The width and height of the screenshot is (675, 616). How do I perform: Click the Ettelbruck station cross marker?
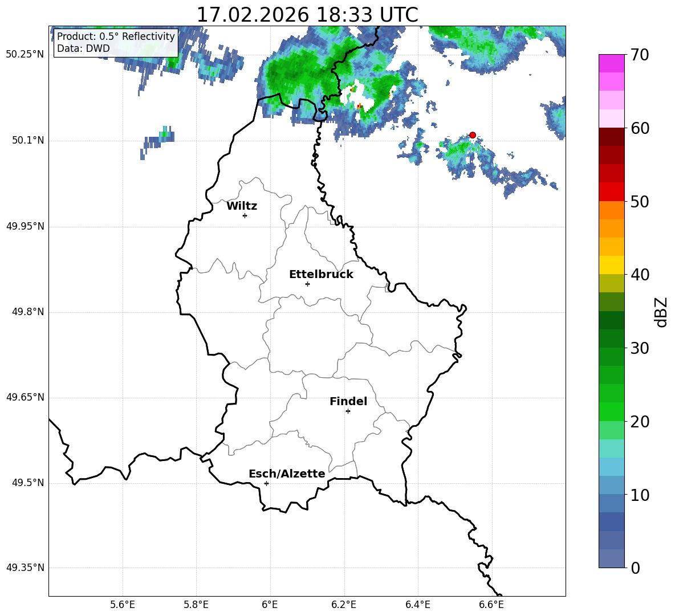307,284
